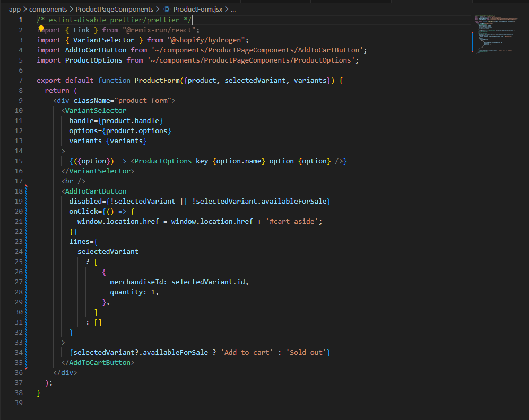Click the code minimap overview
The width and height of the screenshot is (529, 420).
coord(495,34)
